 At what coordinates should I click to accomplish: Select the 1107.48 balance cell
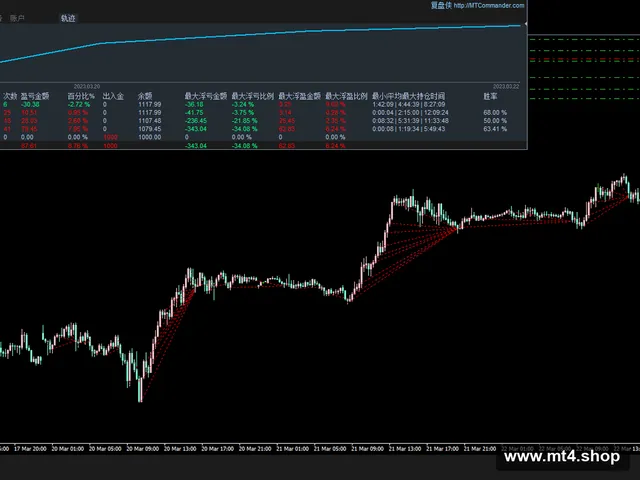[x=149, y=121]
